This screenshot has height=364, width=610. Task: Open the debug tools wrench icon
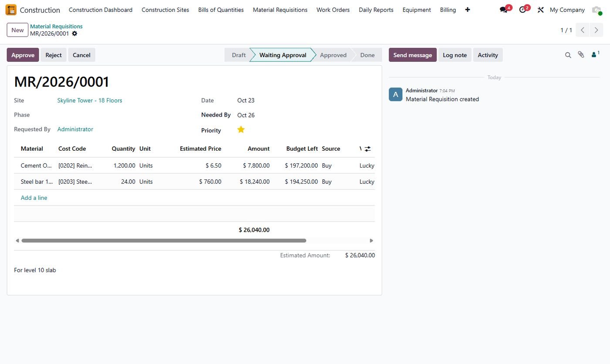pyautogui.click(x=541, y=10)
